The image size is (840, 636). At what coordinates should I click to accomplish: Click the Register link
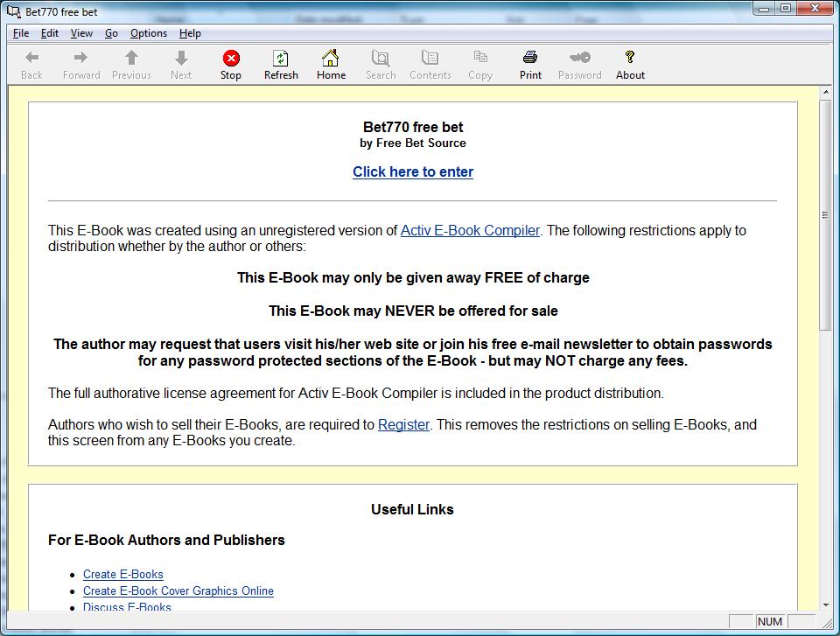click(403, 425)
